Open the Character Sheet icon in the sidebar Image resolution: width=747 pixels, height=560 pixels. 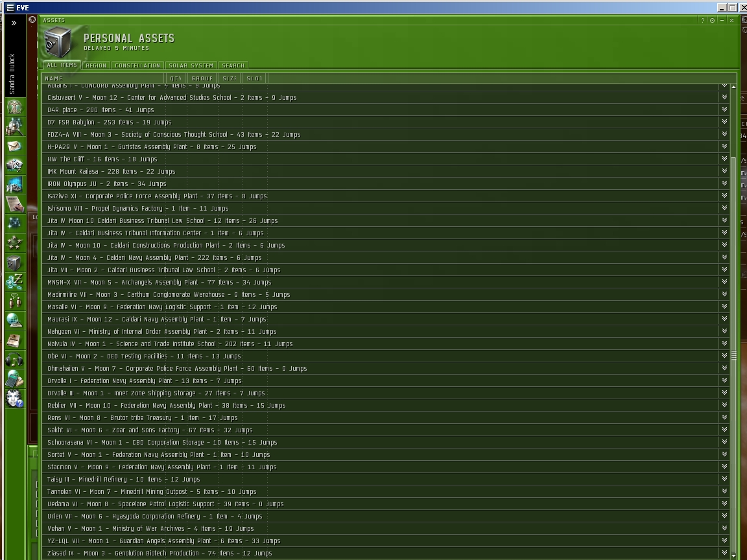click(x=14, y=107)
